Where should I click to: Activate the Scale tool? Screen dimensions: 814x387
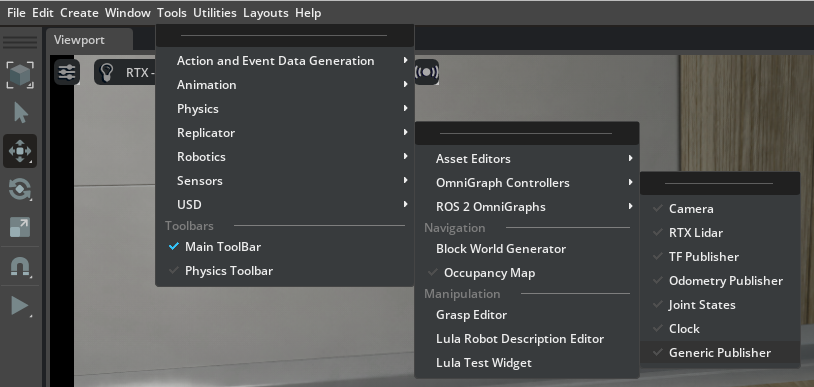point(20,227)
